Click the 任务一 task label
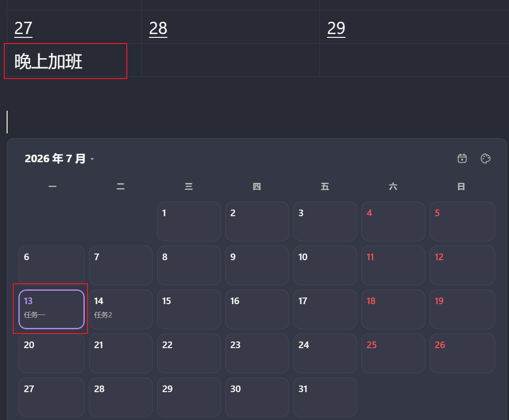The height and width of the screenshot is (420, 509). [35, 315]
